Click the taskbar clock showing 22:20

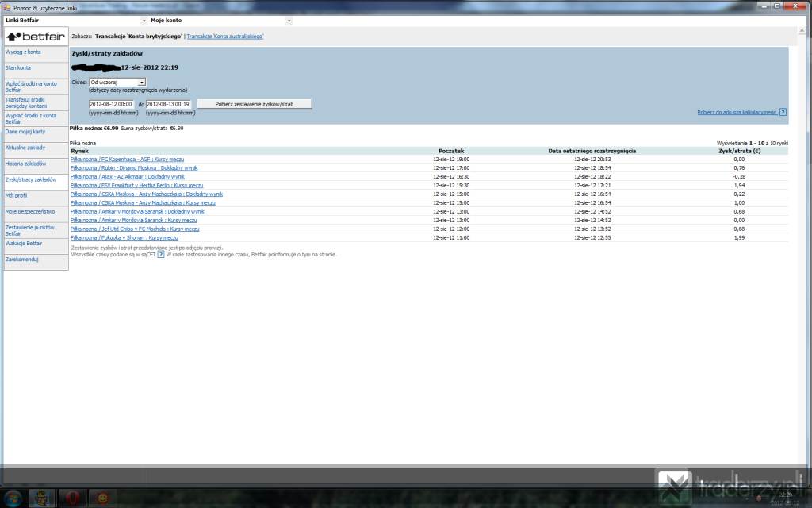[785, 495]
